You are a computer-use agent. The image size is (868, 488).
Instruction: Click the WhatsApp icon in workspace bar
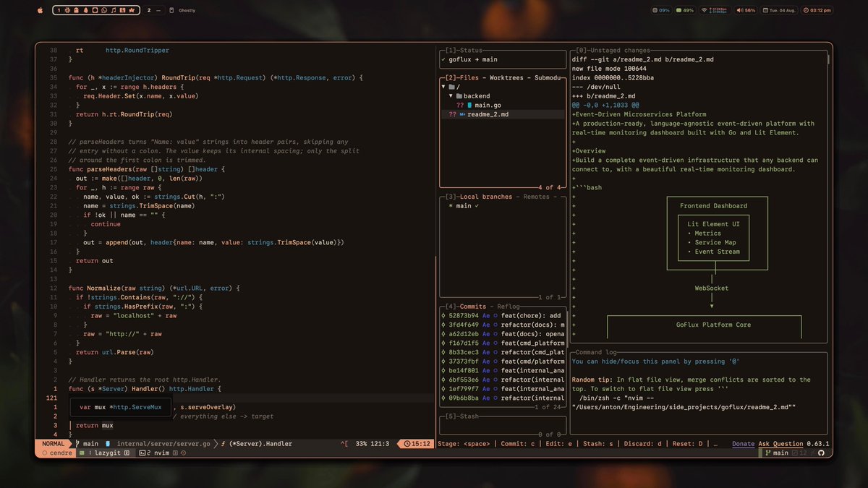pos(104,10)
